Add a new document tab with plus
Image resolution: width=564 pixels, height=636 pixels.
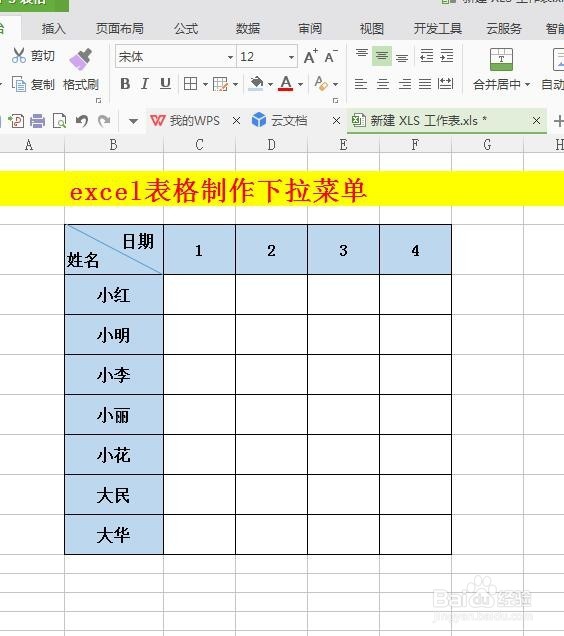point(558,121)
